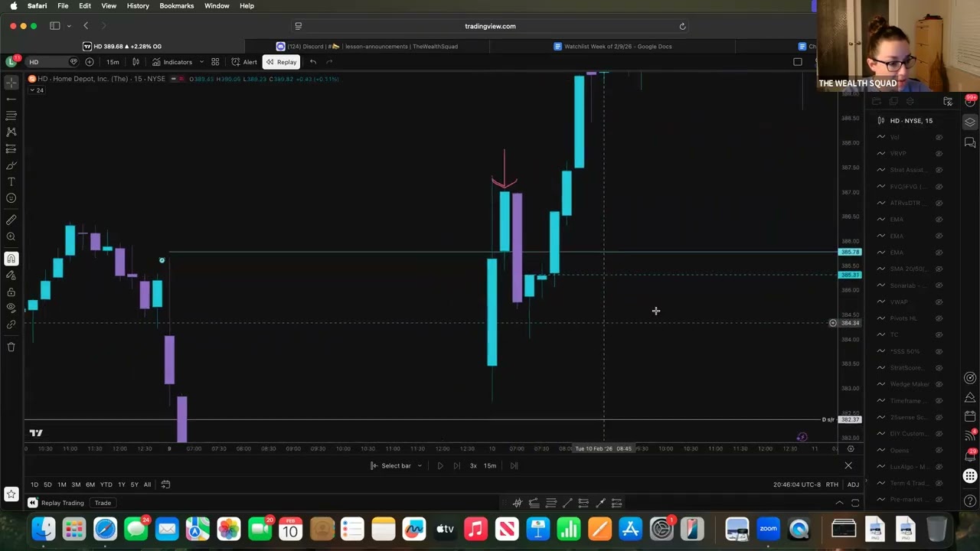The height and width of the screenshot is (551, 980).
Task: Open the products grid menu
Action: pyautogui.click(x=970, y=476)
